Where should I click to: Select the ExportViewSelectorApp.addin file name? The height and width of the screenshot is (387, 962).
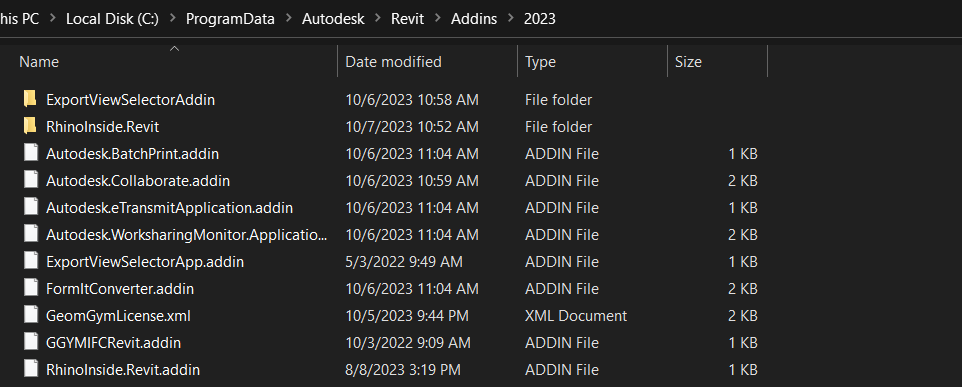point(145,262)
